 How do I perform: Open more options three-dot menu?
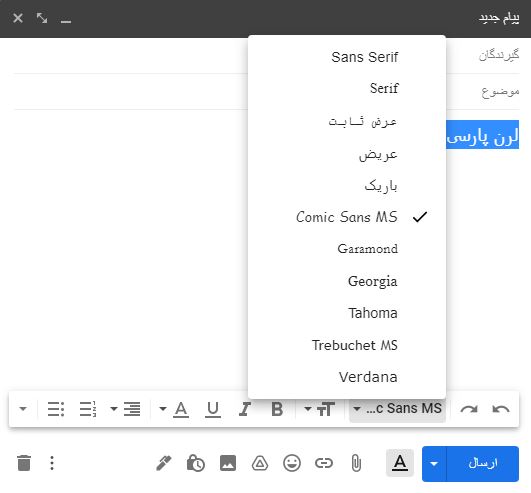click(52, 463)
